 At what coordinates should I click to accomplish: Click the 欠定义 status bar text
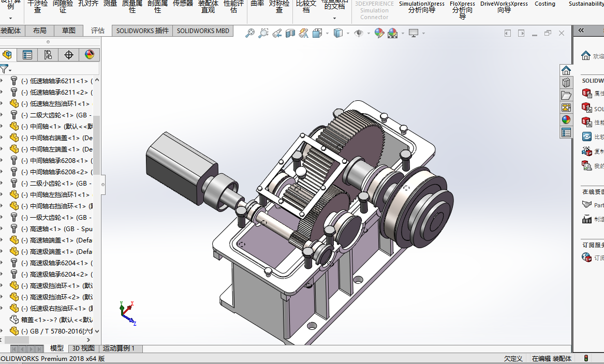click(x=513, y=359)
